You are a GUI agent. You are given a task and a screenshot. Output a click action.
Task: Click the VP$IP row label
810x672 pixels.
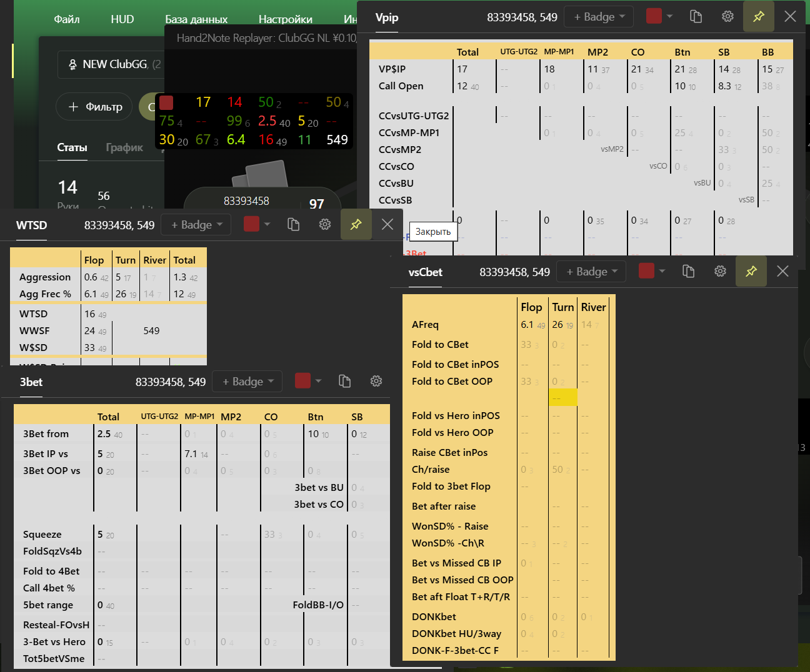[x=392, y=69]
